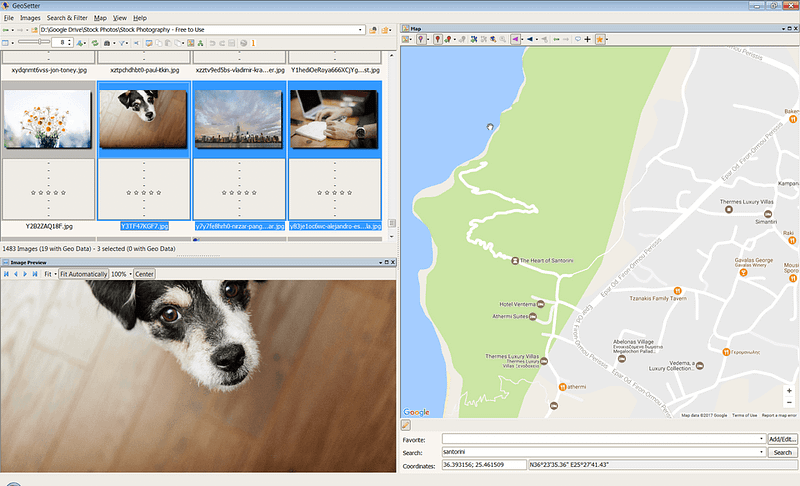Click the file name xydqnmt6vss-jon-toney.jpg

point(49,70)
